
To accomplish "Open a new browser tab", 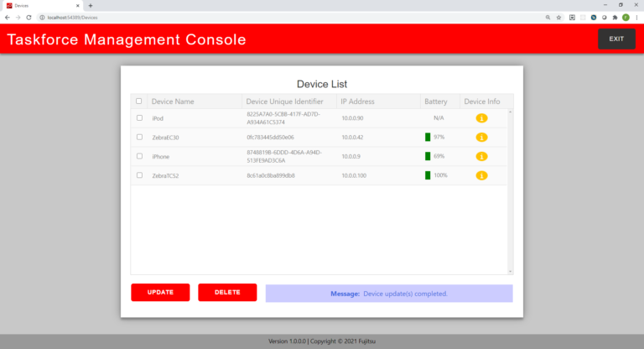I will click(91, 6).
